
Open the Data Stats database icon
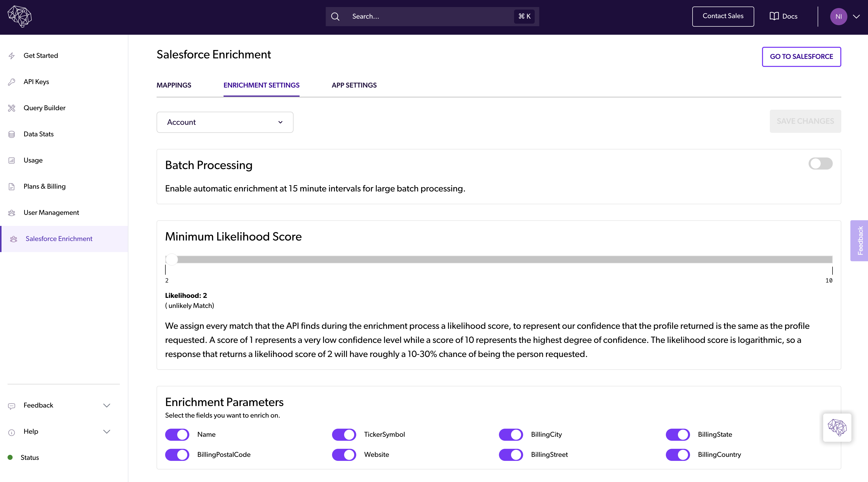coord(12,134)
